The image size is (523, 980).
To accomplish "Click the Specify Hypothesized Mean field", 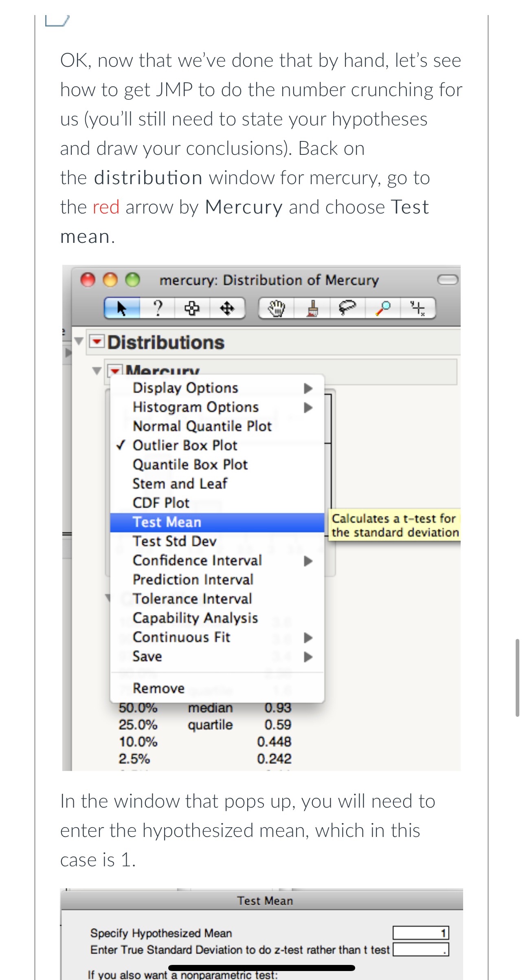I will click(421, 933).
